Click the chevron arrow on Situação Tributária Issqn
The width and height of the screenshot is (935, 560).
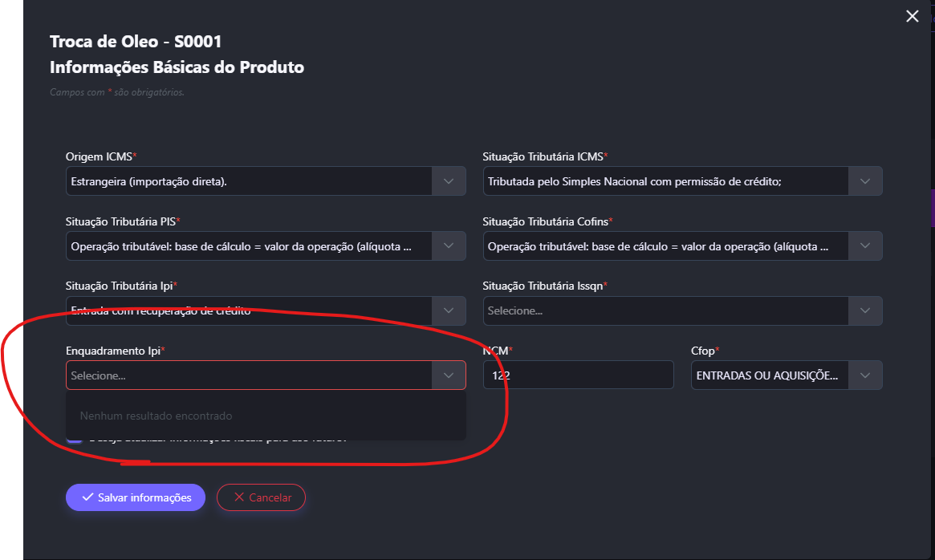click(x=865, y=310)
